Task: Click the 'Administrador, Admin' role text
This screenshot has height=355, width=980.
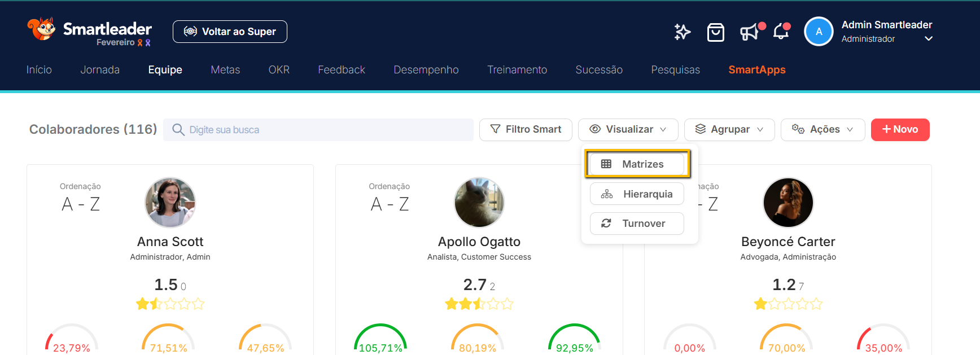Action: tap(170, 257)
